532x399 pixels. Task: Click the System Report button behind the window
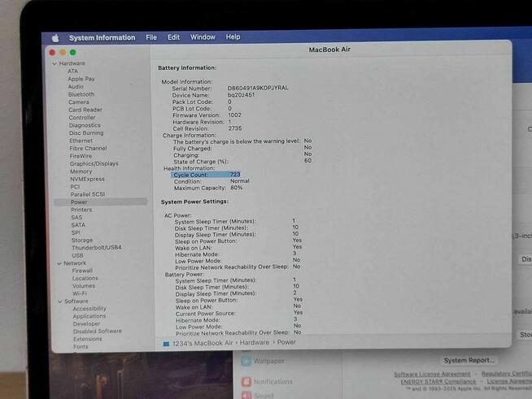pyautogui.click(x=469, y=360)
